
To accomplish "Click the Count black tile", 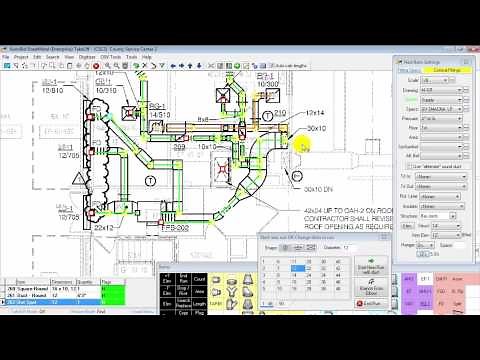I will point(199,279).
